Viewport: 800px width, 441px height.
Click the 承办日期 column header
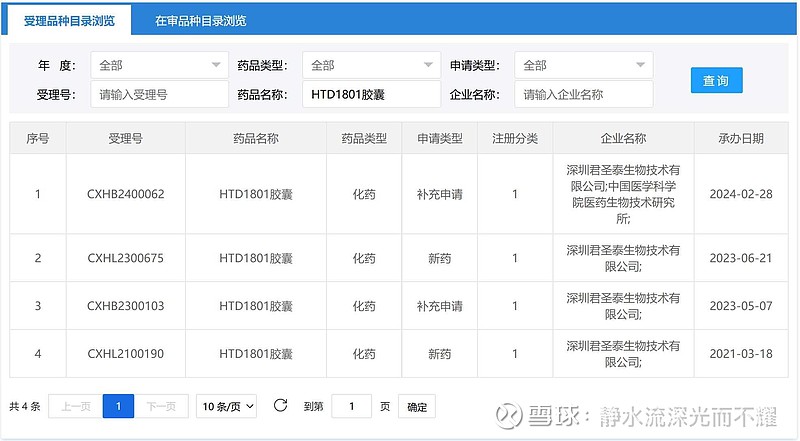coord(741,138)
